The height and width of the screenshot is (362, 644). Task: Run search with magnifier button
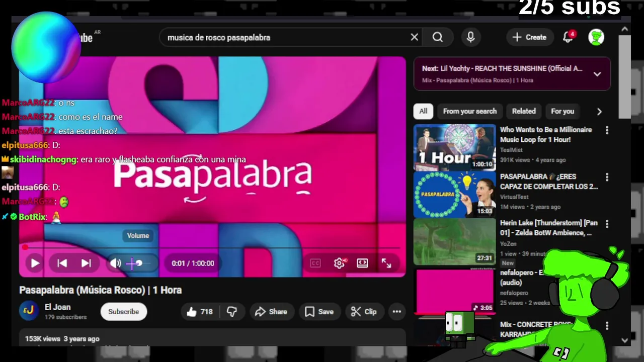(x=438, y=37)
